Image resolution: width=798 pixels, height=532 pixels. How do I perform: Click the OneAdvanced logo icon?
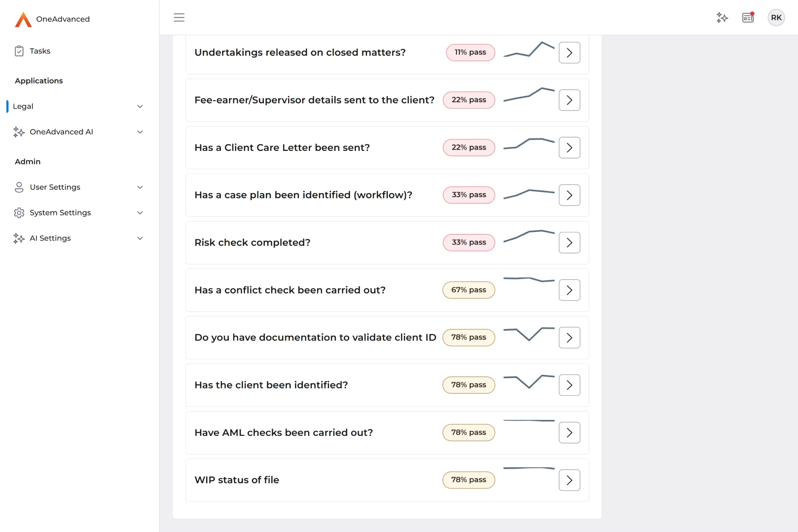[23, 19]
